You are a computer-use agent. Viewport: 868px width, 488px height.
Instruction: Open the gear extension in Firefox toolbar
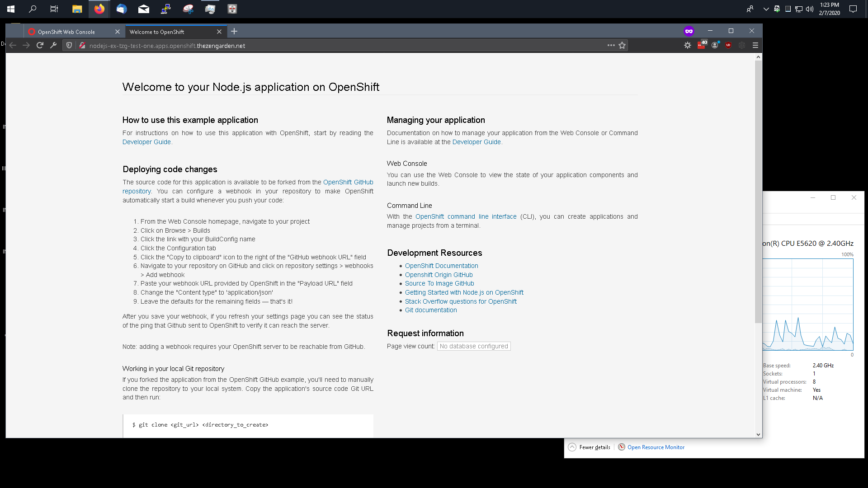[688, 45]
